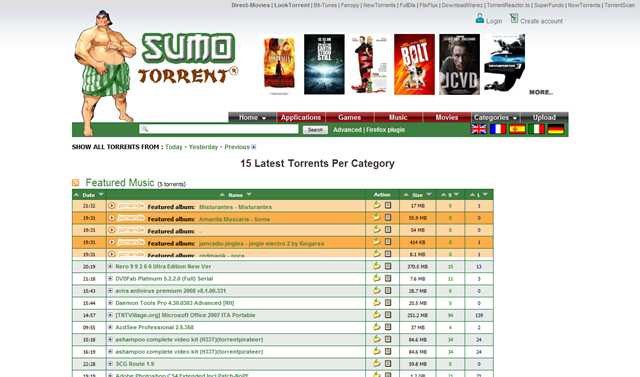Click the UK flag language icon
The height and width of the screenshot is (377, 640).
click(478, 129)
